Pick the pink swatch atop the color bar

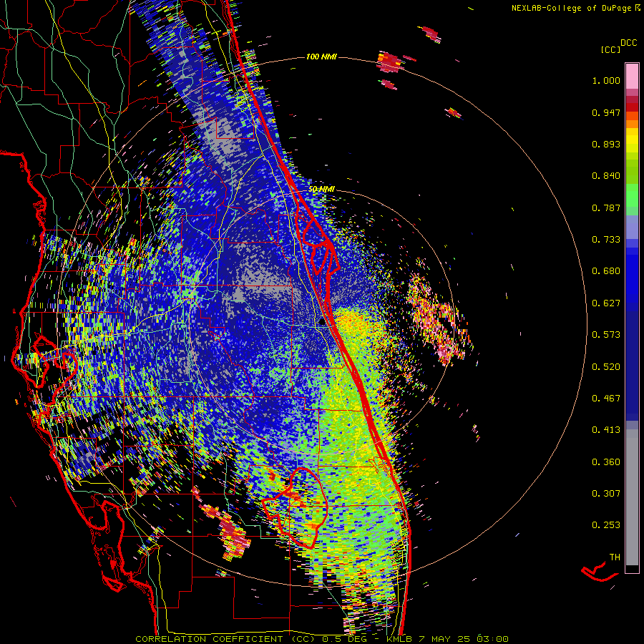click(x=632, y=77)
